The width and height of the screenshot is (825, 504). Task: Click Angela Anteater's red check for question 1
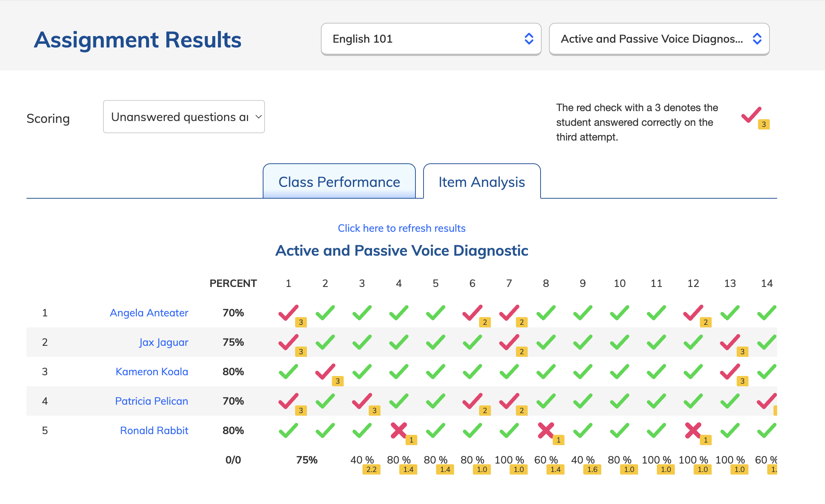click(x=288, y=313)
